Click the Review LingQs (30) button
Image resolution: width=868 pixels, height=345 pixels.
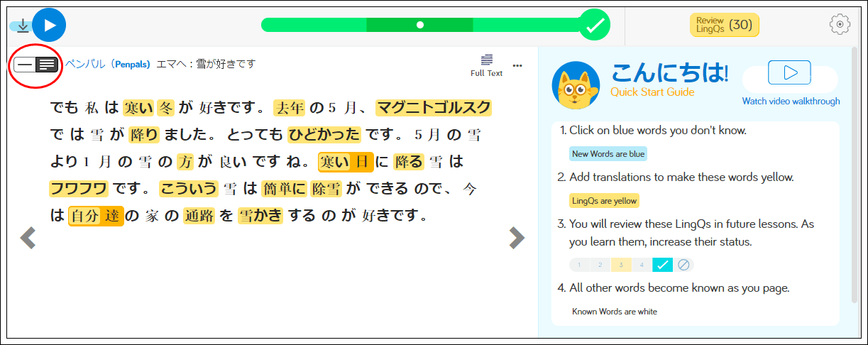(725, 25)
